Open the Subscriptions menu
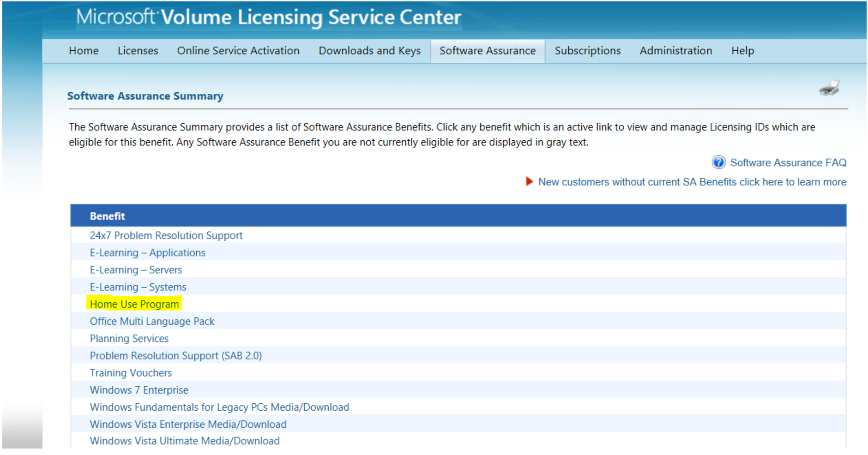The image size is (868, 455). pyautogui.click(x=587, y=51)
